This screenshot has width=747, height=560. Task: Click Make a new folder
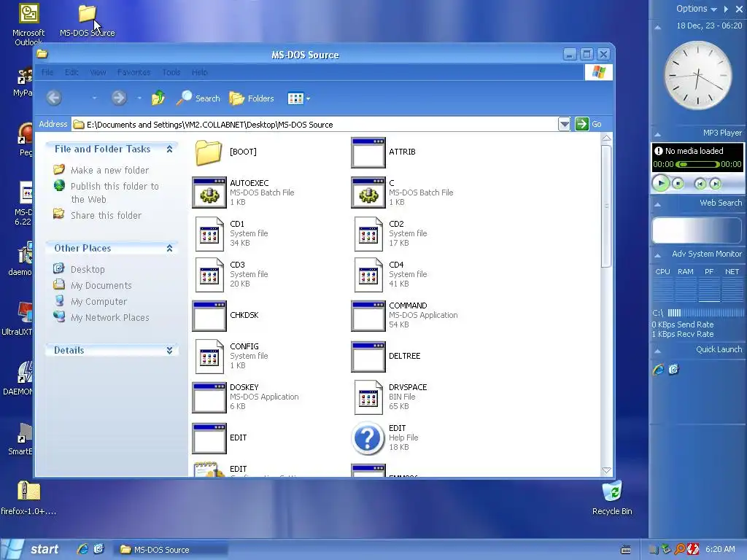pos(109,170)
